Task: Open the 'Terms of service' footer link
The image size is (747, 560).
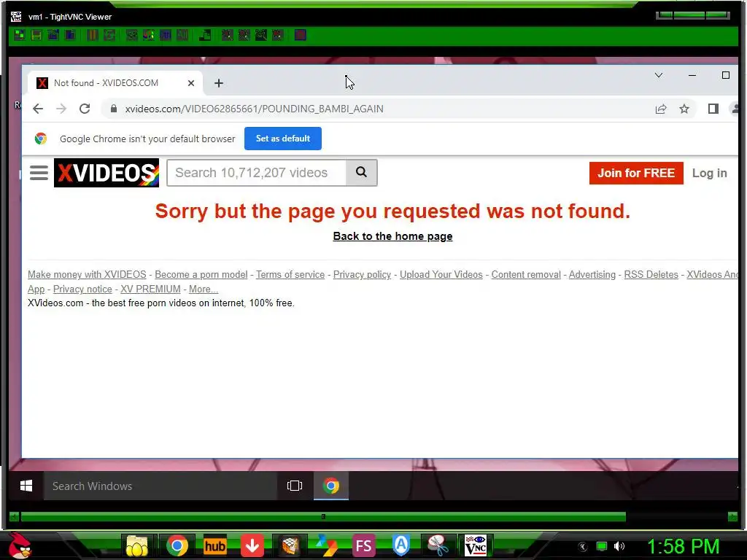Action: [x=290, y=275]
